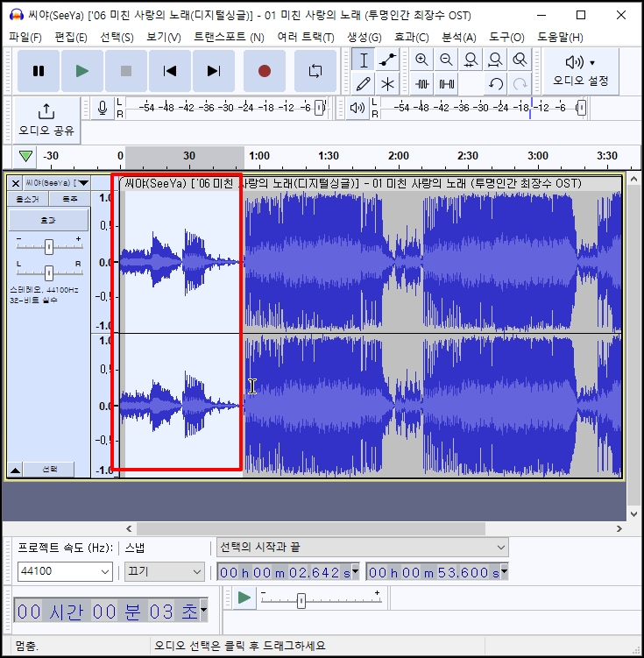Open 편집(E) menu
Screen dimensions: 644x658
(x=71, y=38)
